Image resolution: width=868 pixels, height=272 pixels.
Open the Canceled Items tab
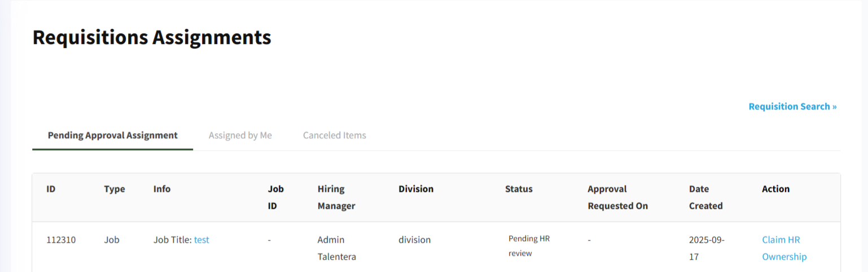[x=335, y=135]
